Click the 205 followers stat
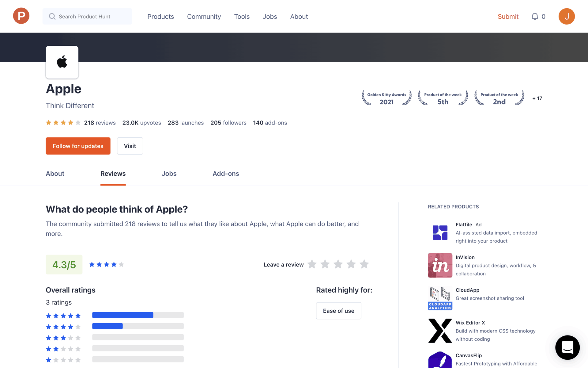The width and height of the screenshot is (588, 368). coord(228,123)
